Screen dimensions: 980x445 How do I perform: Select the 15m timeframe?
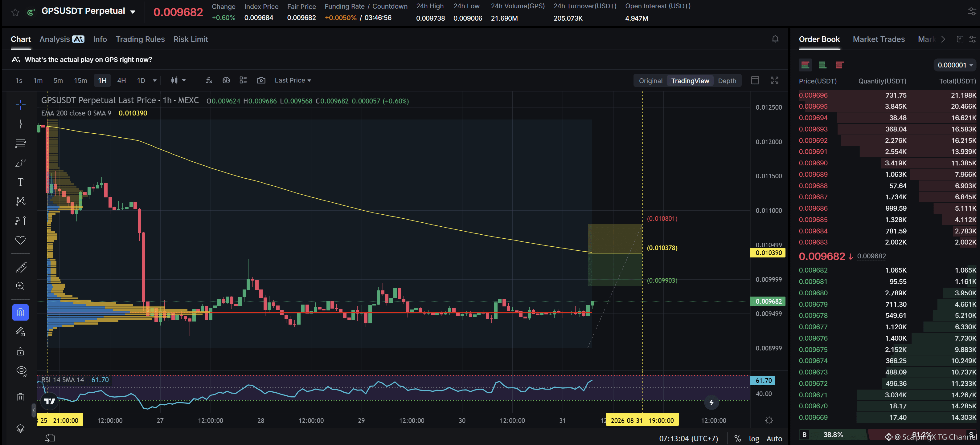click(80, 80)
